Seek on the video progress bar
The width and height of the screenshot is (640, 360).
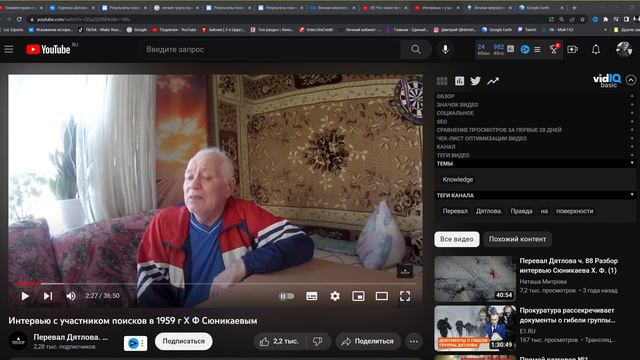(216, 283)
